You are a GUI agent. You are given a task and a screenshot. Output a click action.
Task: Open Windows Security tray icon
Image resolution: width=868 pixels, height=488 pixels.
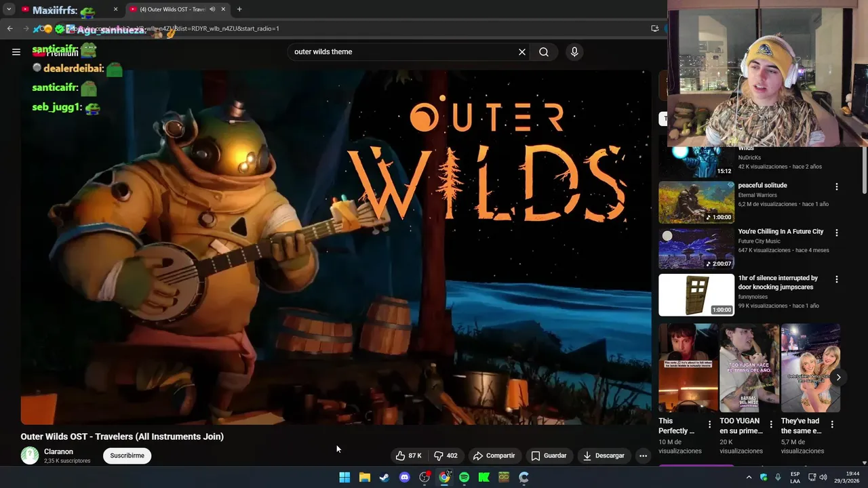[764, 477]
